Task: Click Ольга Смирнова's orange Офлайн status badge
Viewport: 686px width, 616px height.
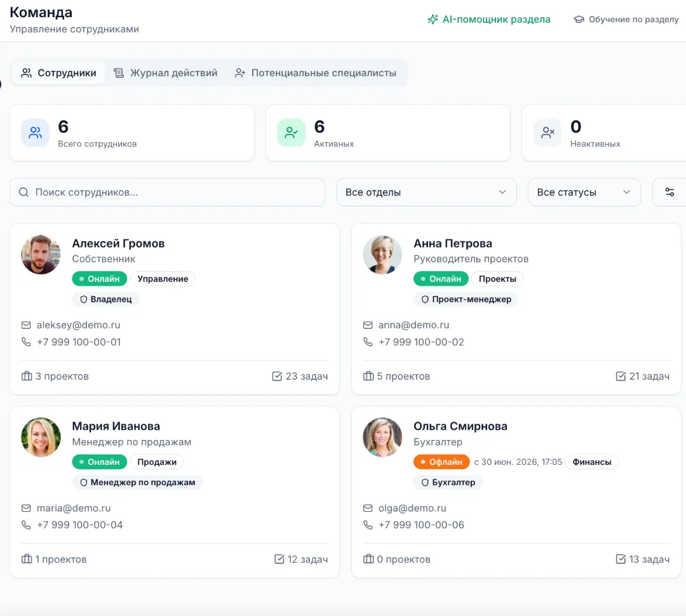Action: click(441, 462)
